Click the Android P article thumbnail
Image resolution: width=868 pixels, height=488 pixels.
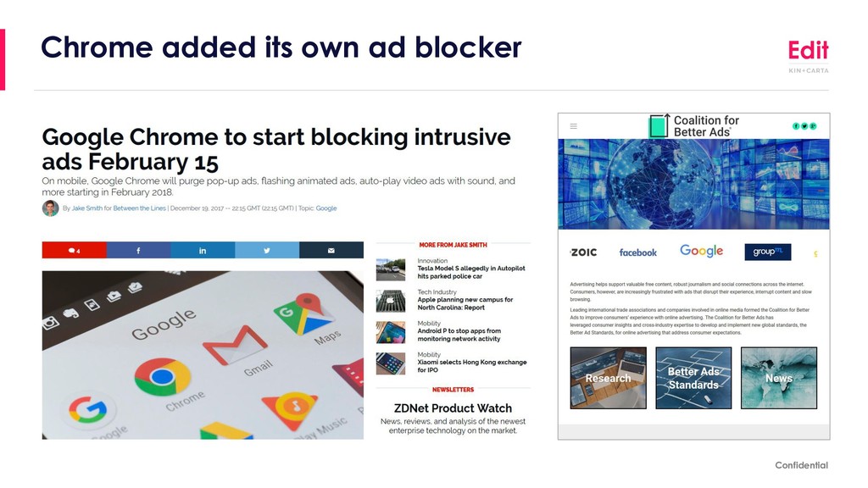point(391,332)
